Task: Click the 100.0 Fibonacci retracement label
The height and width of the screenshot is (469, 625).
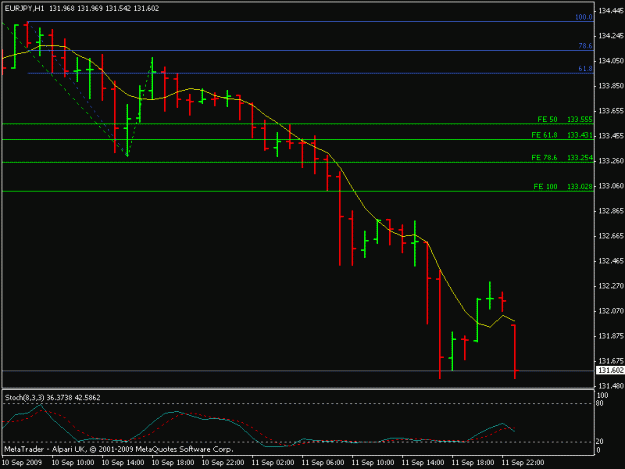Action: 584,17
